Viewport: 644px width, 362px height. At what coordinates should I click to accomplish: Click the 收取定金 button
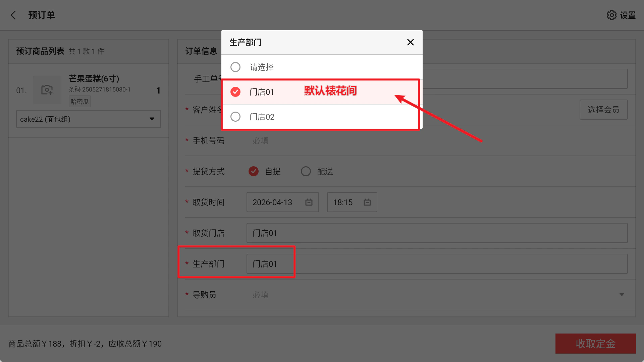[x=595, y=344]
